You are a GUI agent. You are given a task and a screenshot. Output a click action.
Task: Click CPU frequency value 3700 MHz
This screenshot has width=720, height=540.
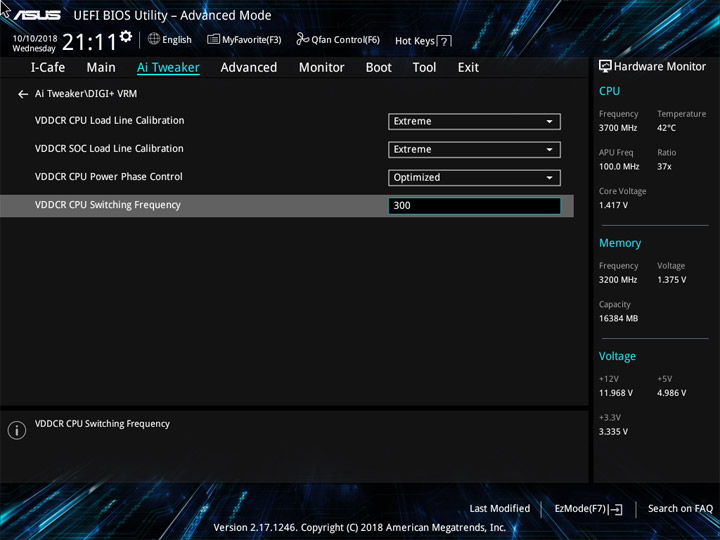tap(618, 128)
